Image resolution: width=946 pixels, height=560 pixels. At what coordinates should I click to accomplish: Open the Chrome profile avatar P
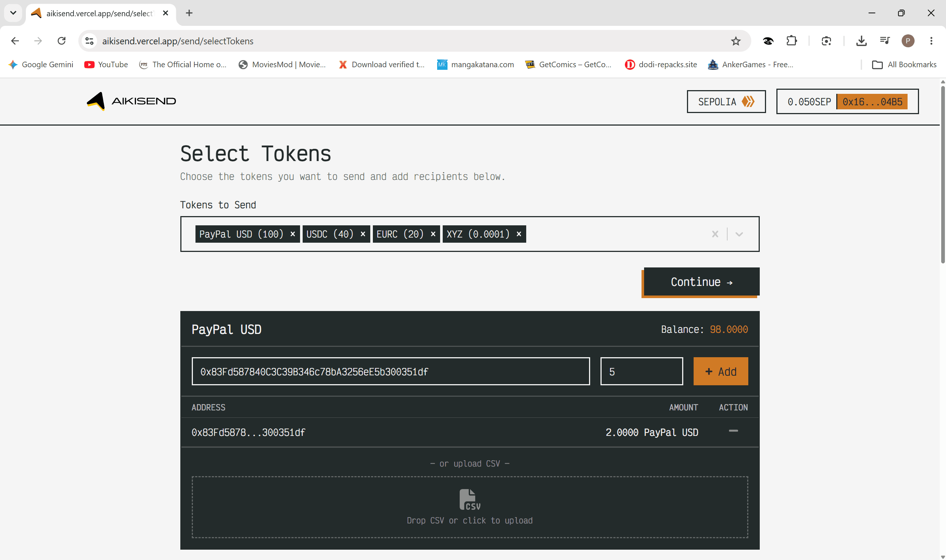[908, 41]
